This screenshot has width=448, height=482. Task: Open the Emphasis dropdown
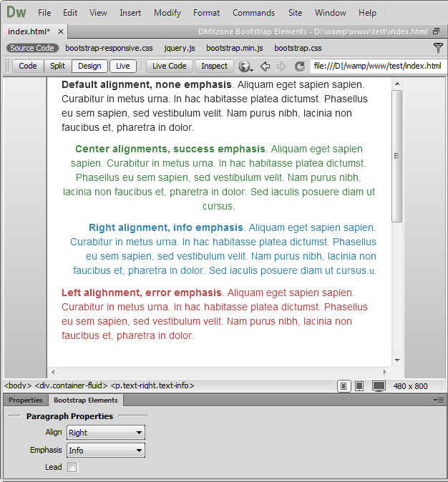(x=105, y=451)
